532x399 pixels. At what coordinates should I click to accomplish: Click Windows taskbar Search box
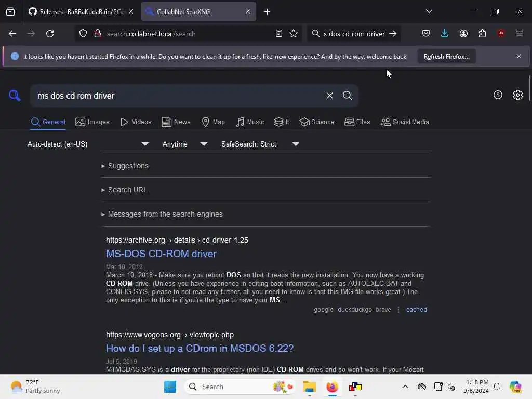point(240,387)
